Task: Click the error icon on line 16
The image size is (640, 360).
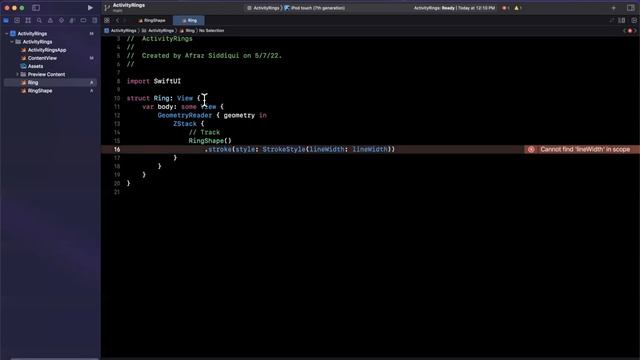Action: pos(531,149)
